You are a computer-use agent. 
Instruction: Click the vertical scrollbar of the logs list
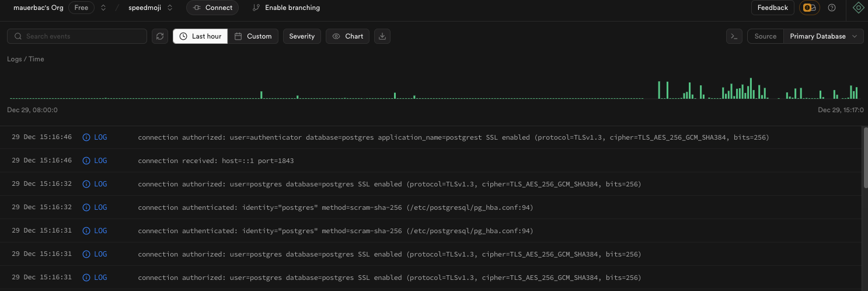865,158
